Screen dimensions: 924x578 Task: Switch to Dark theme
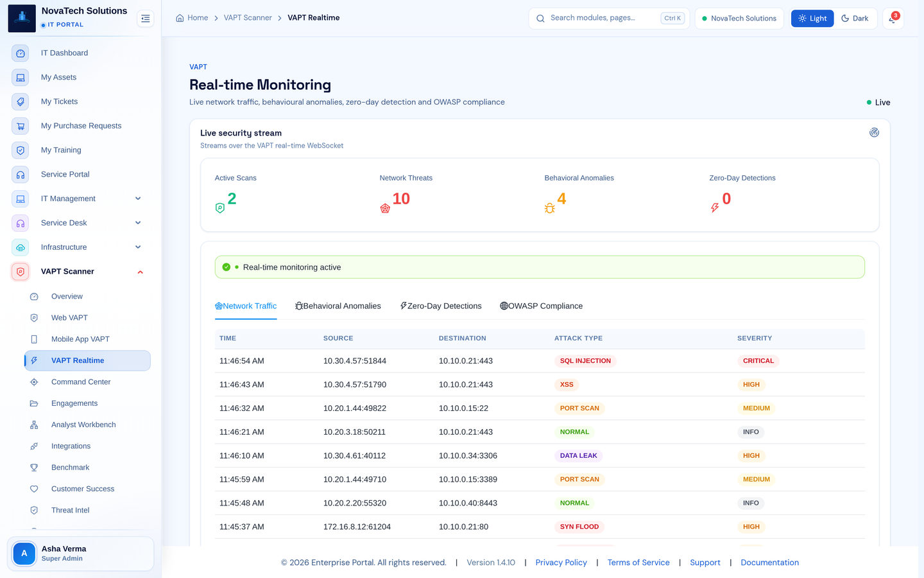(x=855, y=19)
